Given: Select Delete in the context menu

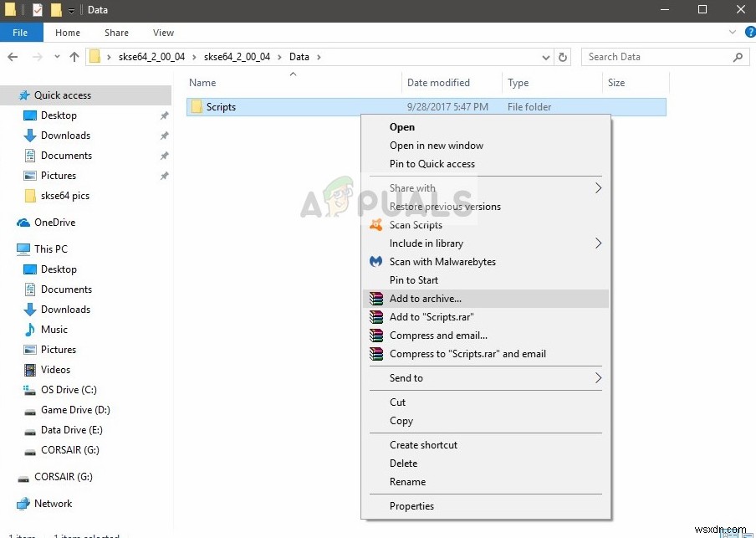Looking at the screenshot, I should coord(403,464).
